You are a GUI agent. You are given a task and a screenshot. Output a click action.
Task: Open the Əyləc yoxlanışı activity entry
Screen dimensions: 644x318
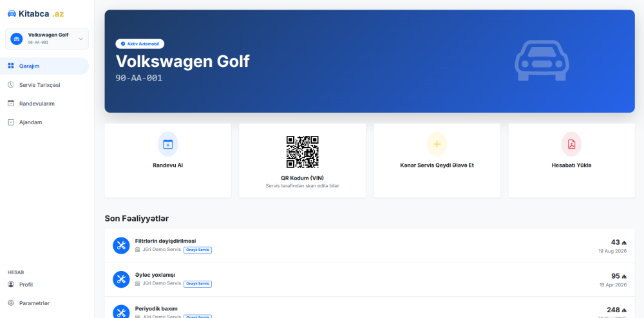[x=370, y=279]
